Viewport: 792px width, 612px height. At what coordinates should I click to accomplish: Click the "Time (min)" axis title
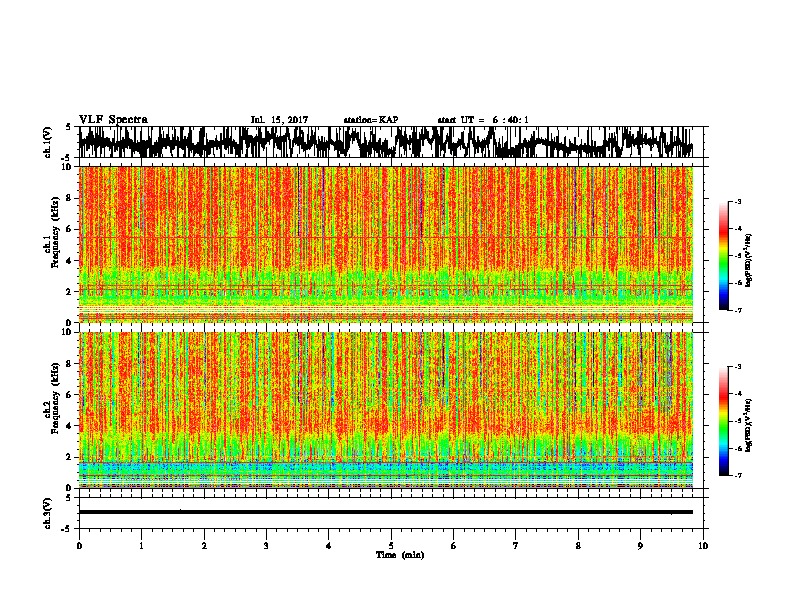400,555
